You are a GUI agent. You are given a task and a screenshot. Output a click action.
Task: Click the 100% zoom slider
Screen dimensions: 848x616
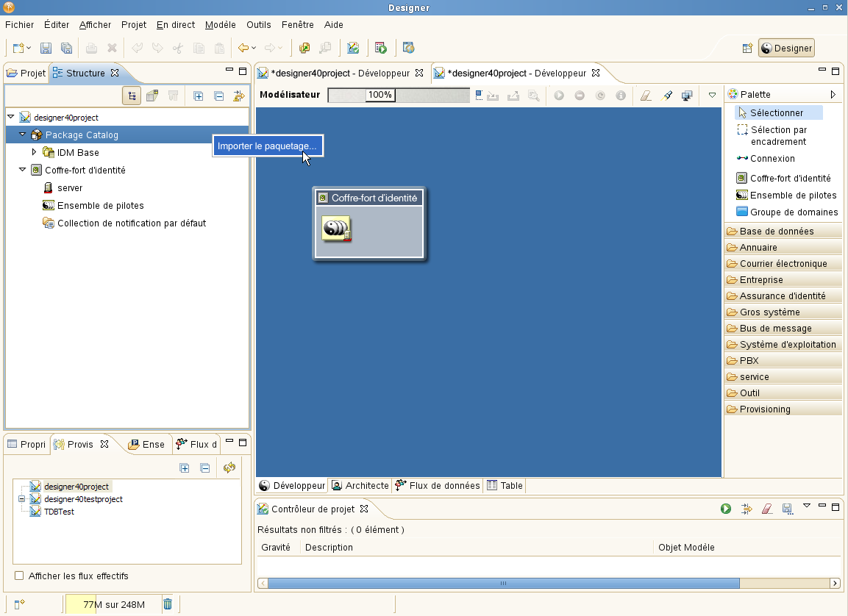coord(380,95)
